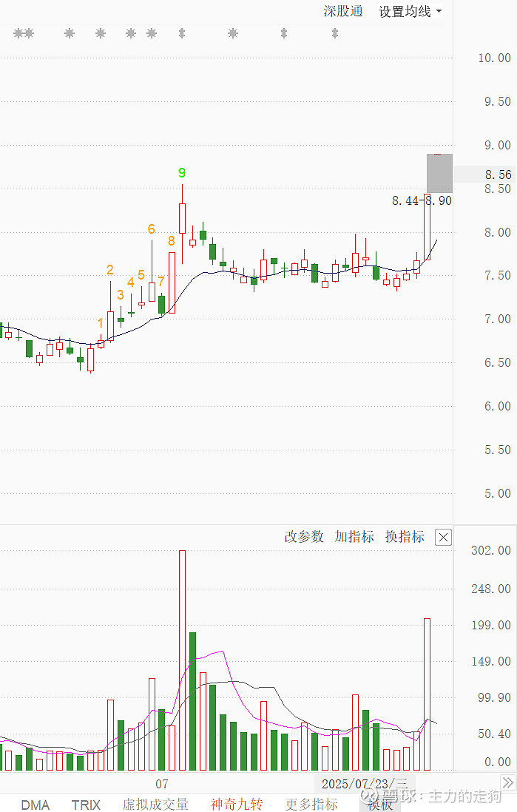The image size is (517, 812).
Task: Select the 神奇九转 indicator tab
Action: [237, 804]
